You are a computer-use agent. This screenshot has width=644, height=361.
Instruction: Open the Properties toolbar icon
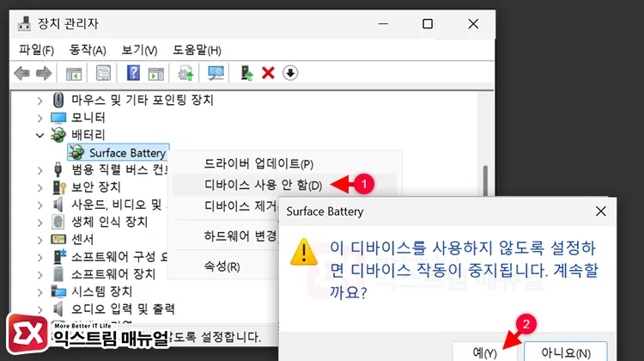(103, 74)
